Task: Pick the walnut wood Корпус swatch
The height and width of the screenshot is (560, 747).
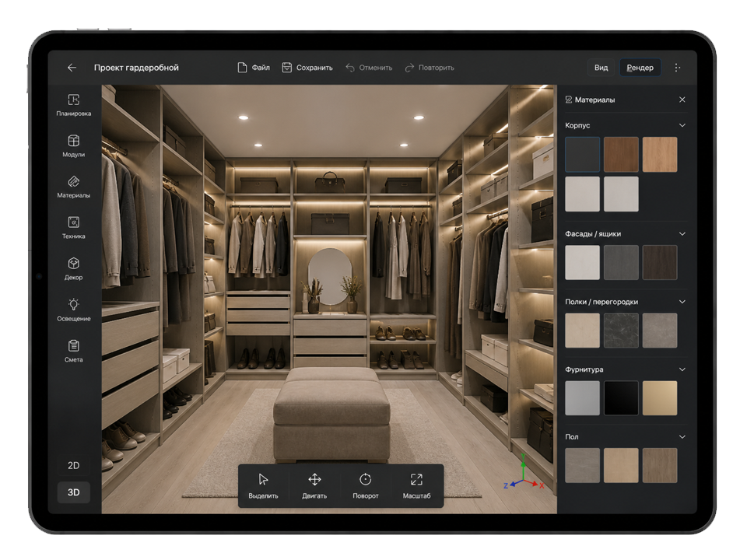Action: [x=621, y=154]
